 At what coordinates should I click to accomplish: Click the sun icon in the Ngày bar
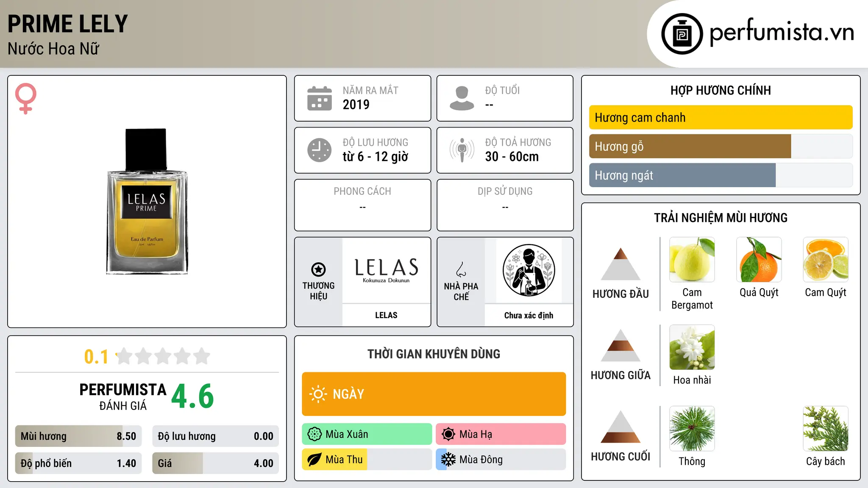point(318,394)
